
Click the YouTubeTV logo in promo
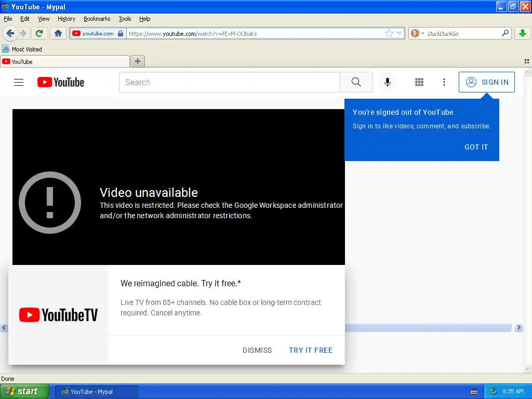click(x=58, y=315)
